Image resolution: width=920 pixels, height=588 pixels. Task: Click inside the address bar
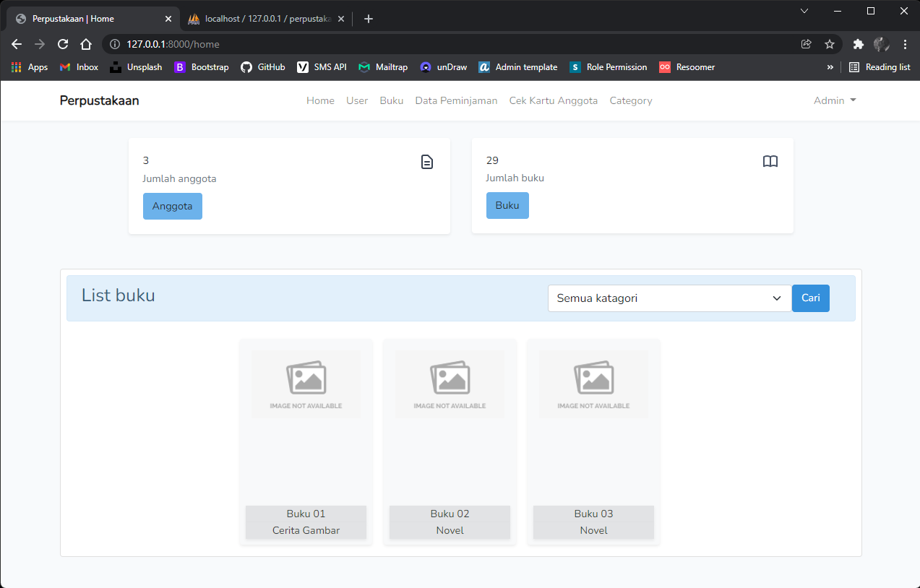289,44
